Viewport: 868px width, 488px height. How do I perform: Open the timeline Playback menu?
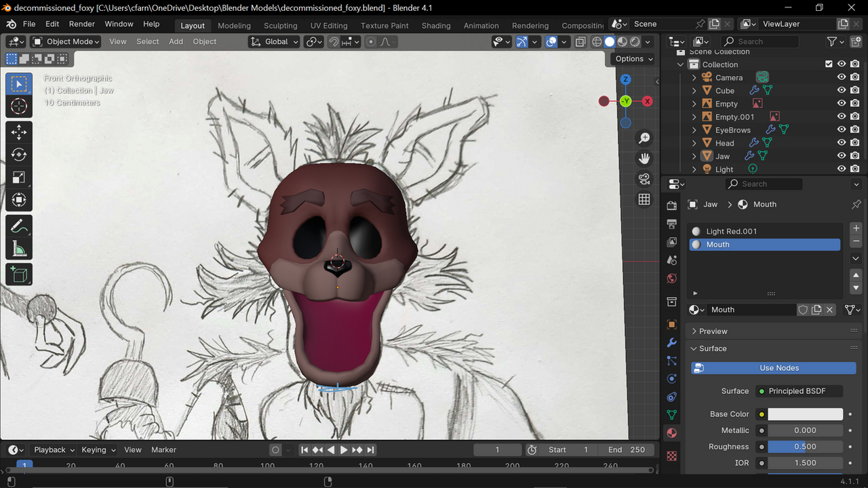pyautogui.click(x=54, y=449)
